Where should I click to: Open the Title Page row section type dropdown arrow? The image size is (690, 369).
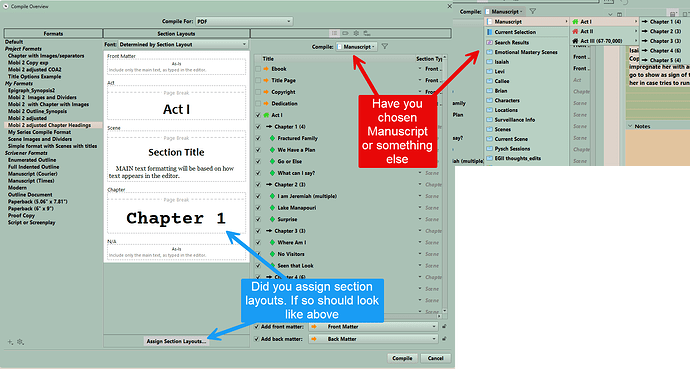[x=420, y=80]
